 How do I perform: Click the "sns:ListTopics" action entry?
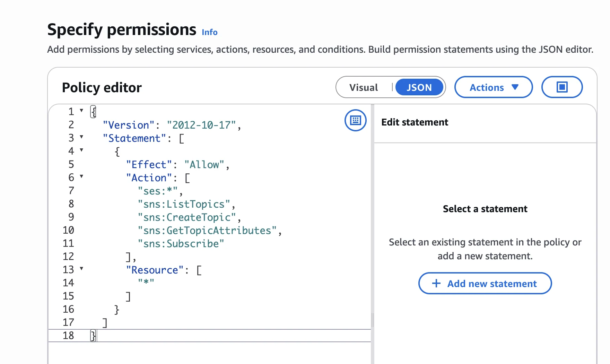[x=184, y=204]
